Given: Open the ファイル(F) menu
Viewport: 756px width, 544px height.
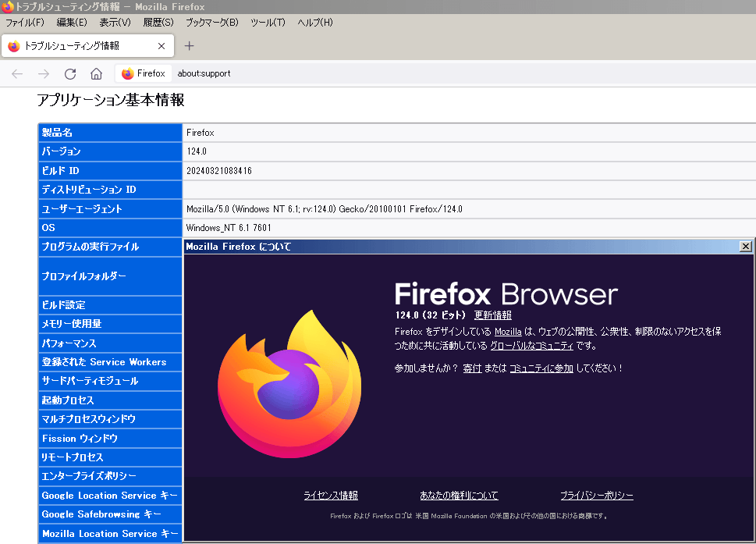Looking at the screenshot, I should tap(25, 23).
